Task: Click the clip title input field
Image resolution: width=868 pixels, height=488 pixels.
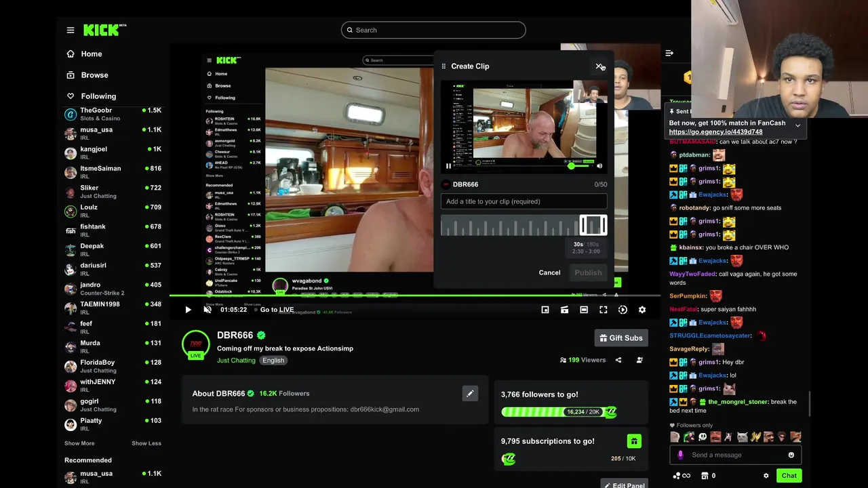Action: point(524,201)
